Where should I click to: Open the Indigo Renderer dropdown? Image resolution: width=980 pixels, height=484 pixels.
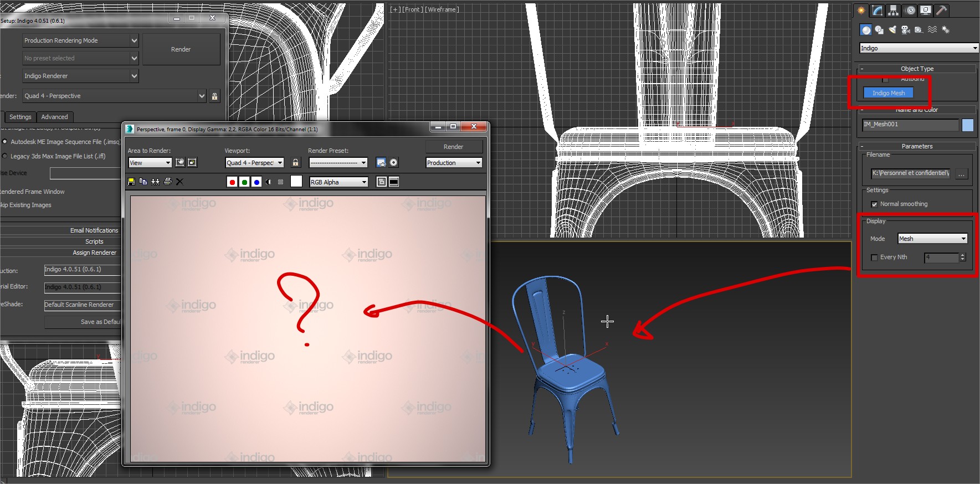click(x=80, y=76)
